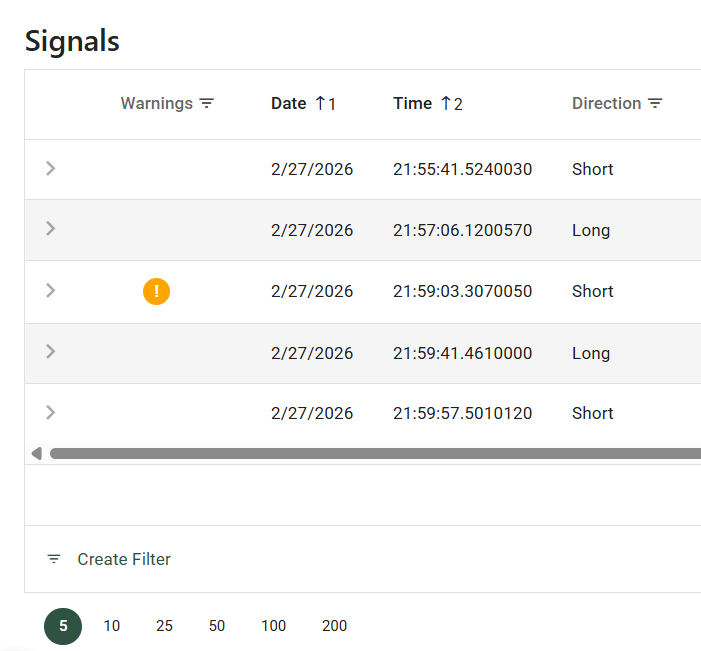Sort by the Date column header
Image resolution: width=701 pixels, height=651 pixels.
pos(288,104)
